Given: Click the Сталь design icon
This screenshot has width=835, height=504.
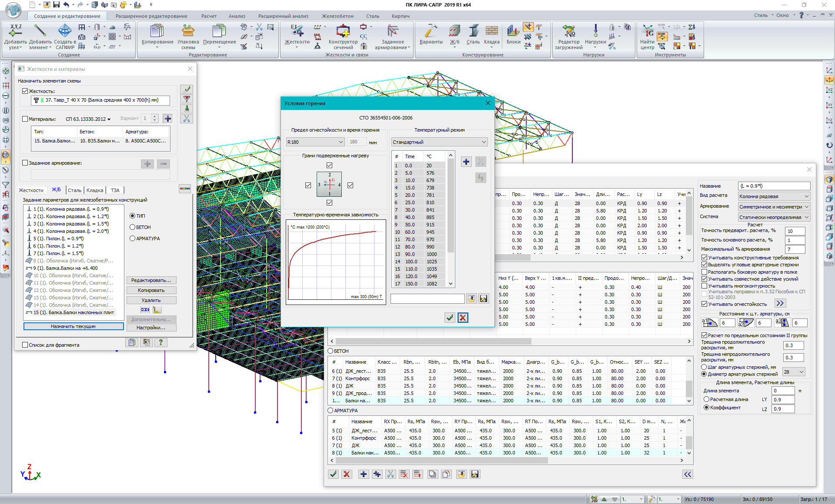Looking at the screenshot, I should pos(473,31).
